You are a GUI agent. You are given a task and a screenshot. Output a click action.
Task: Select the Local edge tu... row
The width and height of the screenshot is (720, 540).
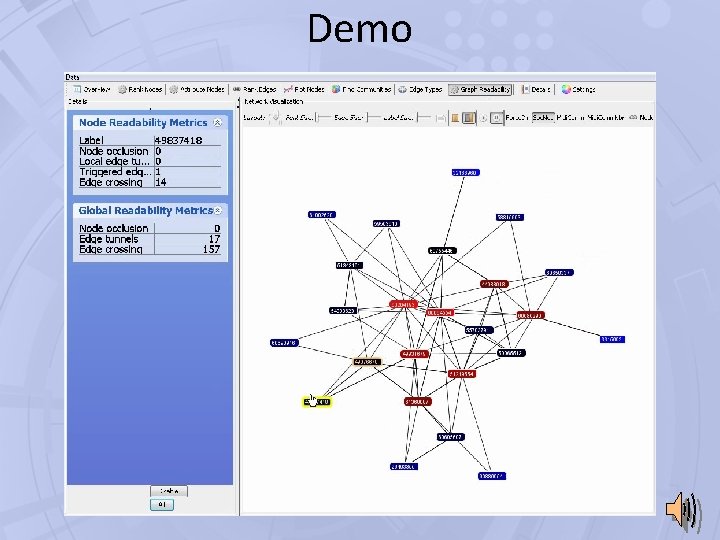coord(150,161)
